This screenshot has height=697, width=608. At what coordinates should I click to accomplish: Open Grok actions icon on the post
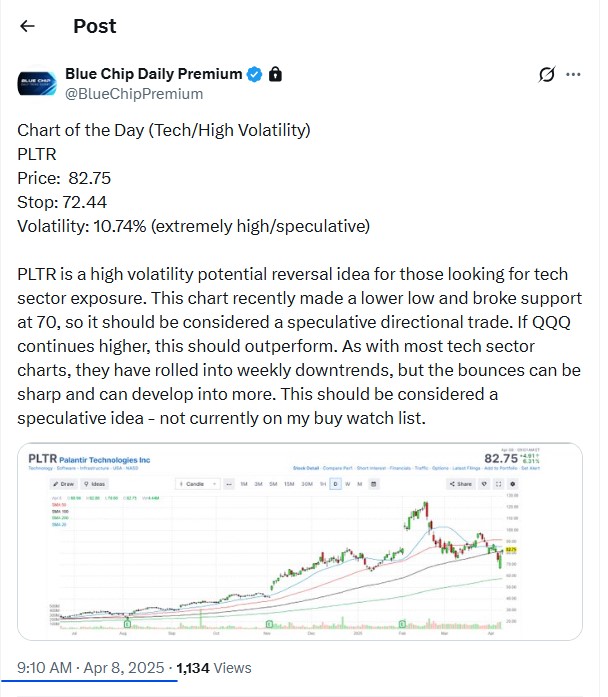point(546,74)
